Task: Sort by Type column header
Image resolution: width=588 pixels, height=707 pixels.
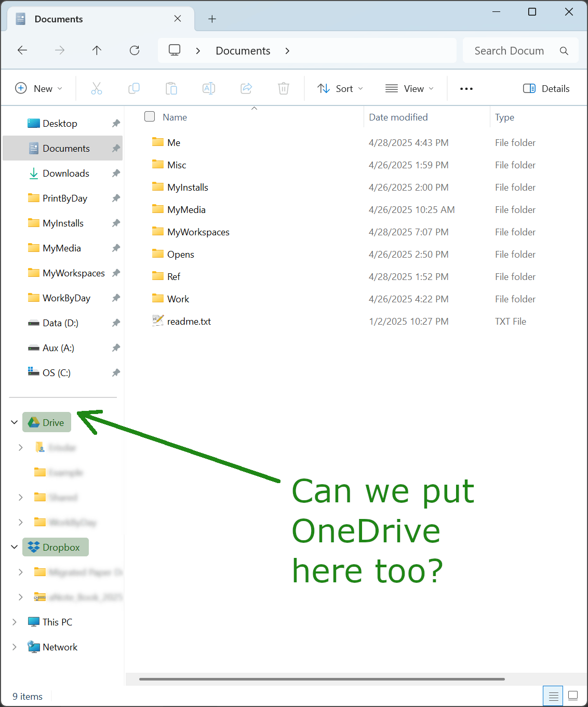Action: coord(504,117)
